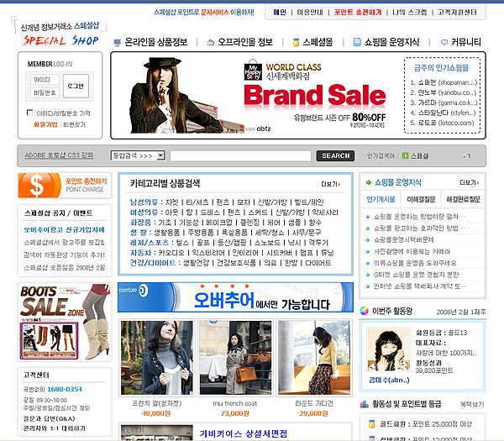Switch to the 해결완료질문 tab

tap(463, 199)
